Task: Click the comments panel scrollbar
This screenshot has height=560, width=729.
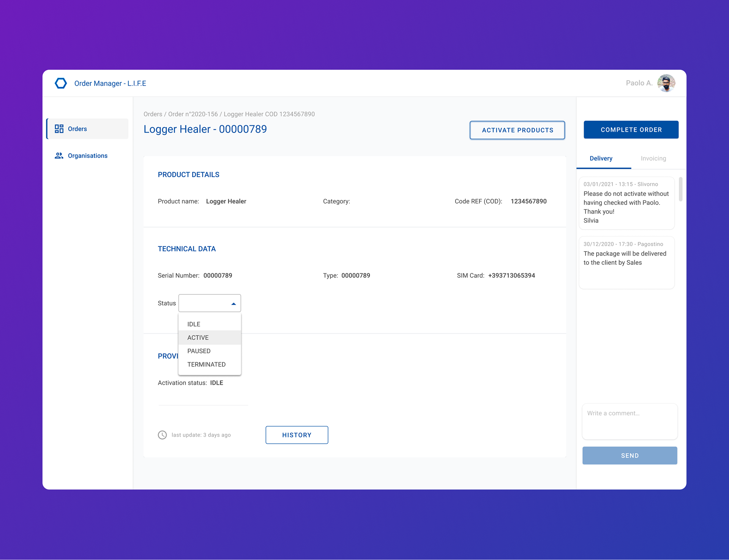Action: 681,189
